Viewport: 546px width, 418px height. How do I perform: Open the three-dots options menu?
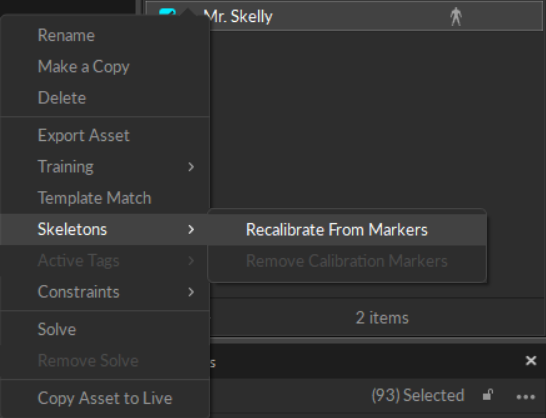pos(525,397)
